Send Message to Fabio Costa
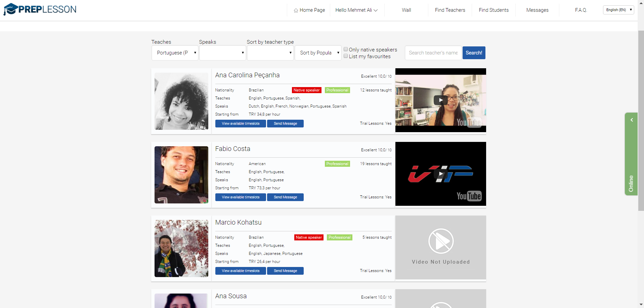 point(285,197)
